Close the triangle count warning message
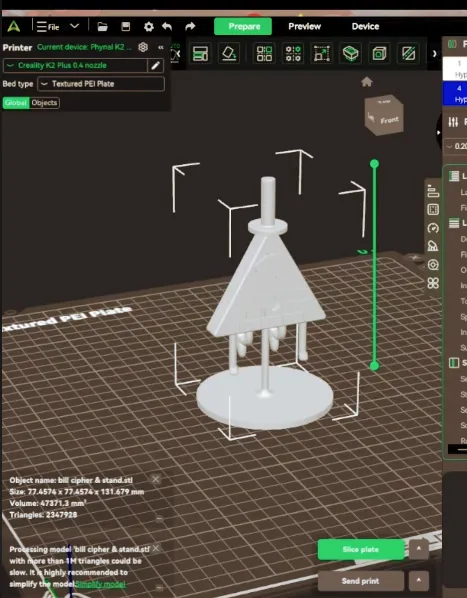467x598 pixels. pyautogui.click(x=156, y=548)
